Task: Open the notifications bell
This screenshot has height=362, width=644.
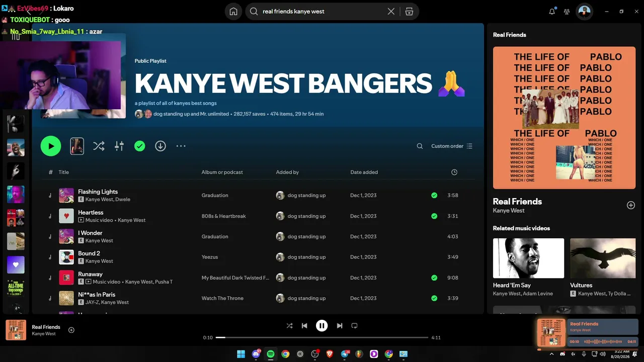Action: point(552,12)
